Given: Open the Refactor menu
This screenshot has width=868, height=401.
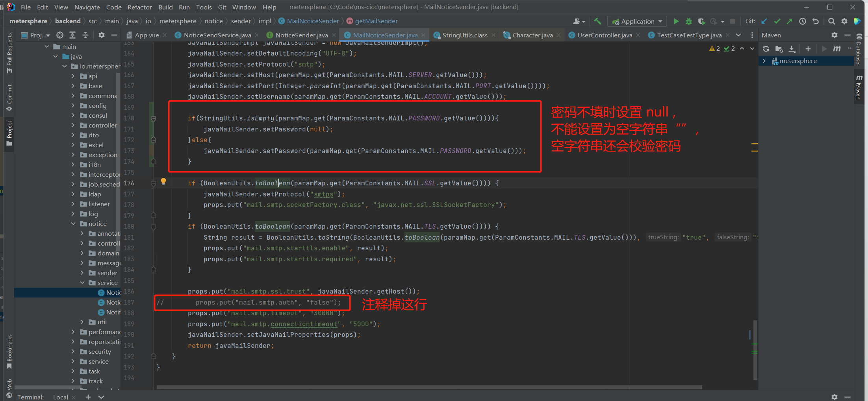Looking at the screenshot, I should pos(139,7).
